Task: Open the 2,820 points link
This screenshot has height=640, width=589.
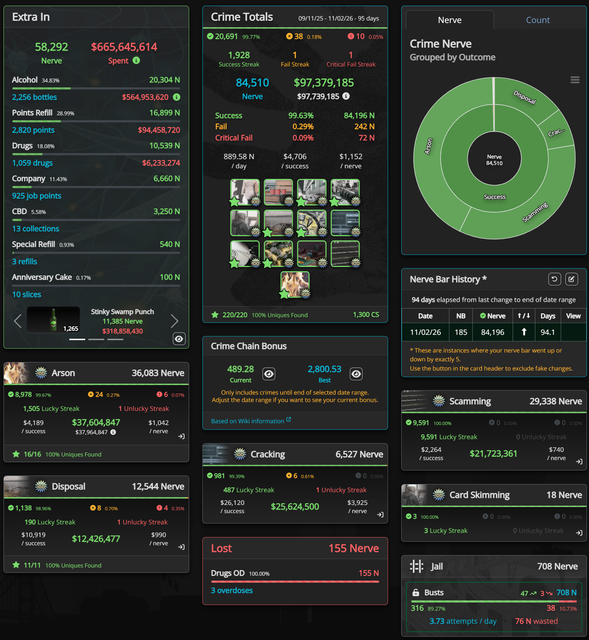Action: [x=33, y=130]
